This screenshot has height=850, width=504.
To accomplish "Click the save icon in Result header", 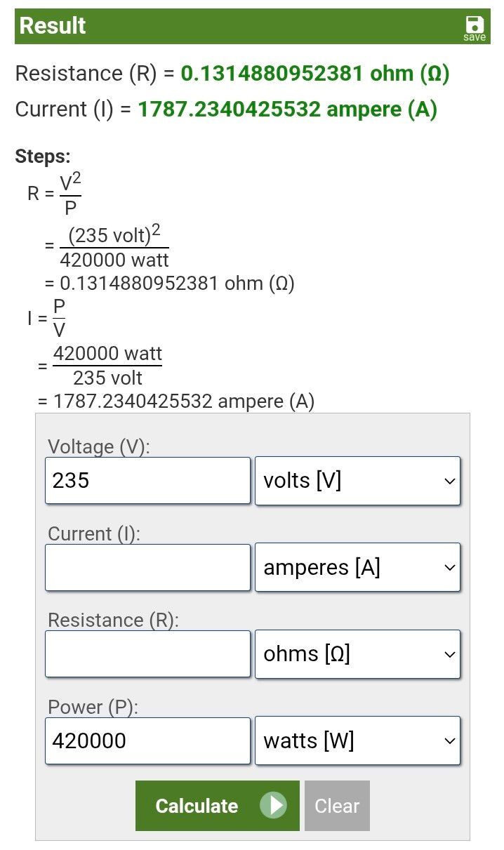I will pos(475,27).
